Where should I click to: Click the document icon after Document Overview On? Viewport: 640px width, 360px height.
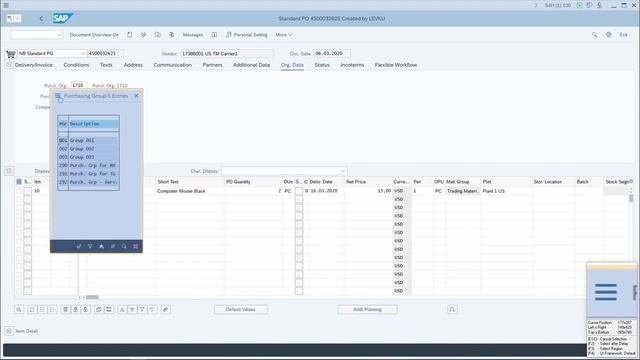[x=129, y=35]
